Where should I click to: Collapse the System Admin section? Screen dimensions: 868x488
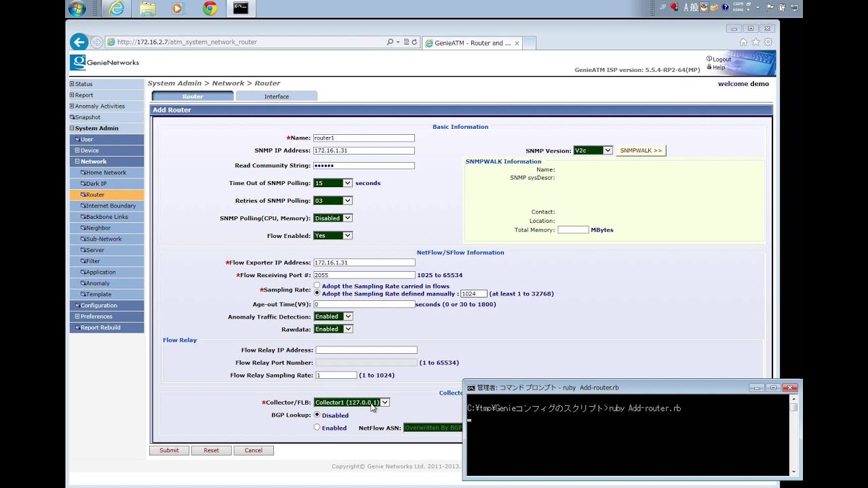pyautogui.click(x=106, y=128)
